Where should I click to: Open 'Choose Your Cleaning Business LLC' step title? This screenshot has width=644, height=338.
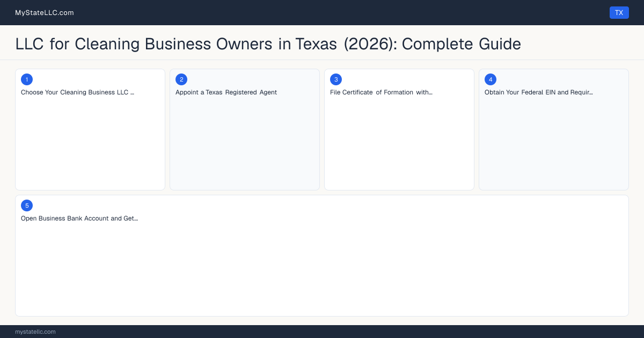pyautogui.click(x=77, y=92)
